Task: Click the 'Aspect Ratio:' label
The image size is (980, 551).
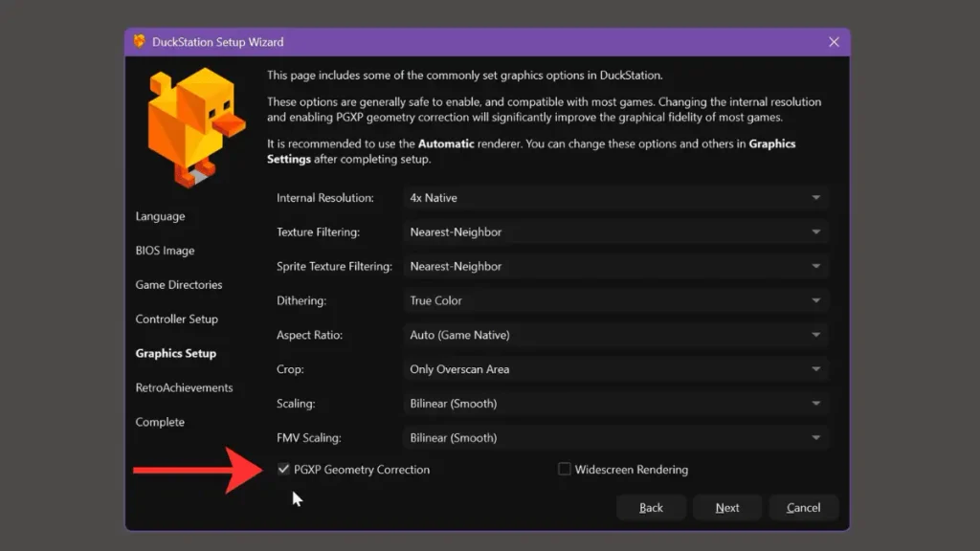Action: coord(309,335)
